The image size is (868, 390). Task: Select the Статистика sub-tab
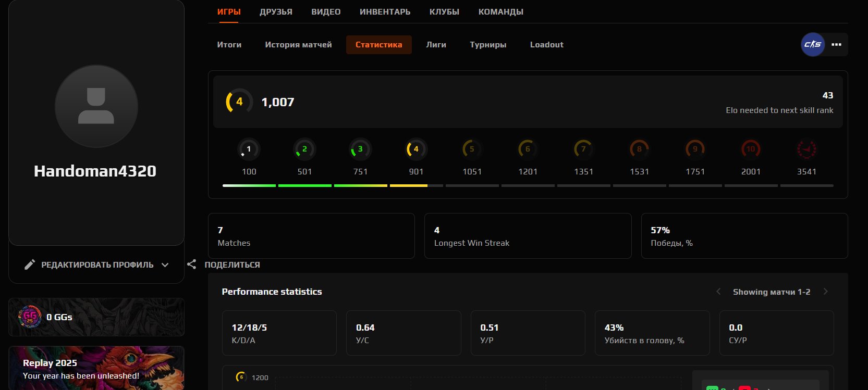click(x=379, y=45)
